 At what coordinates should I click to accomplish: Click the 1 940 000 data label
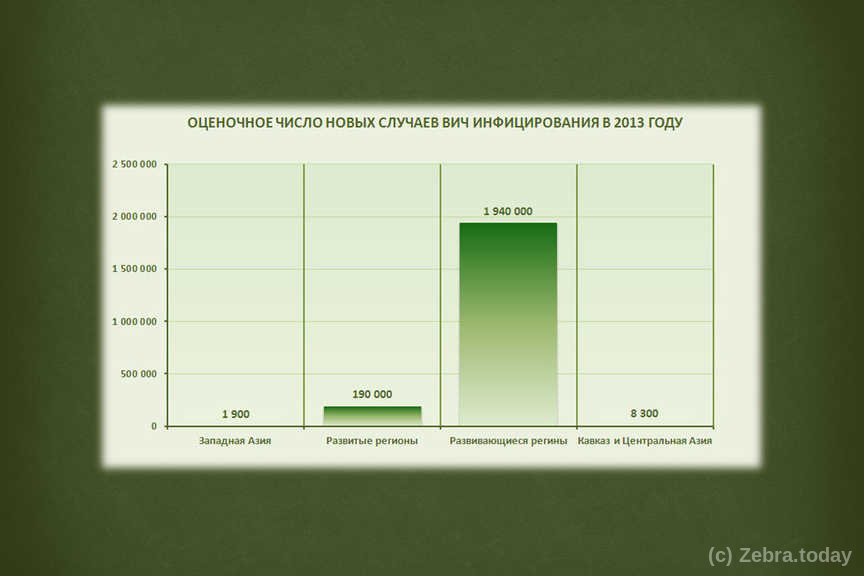(x=508, y=211)
